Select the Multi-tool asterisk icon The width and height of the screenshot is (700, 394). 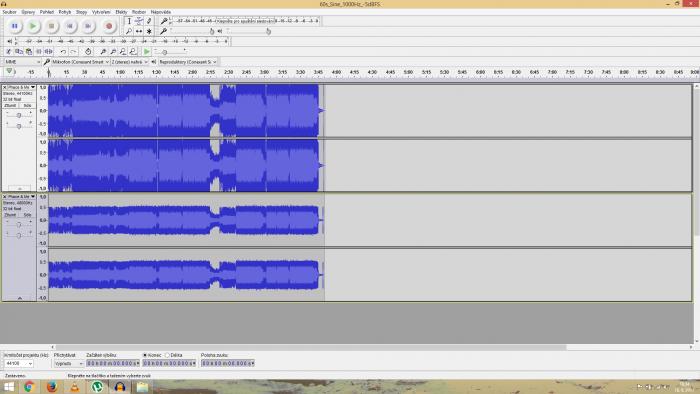click(x=149, y=31)
